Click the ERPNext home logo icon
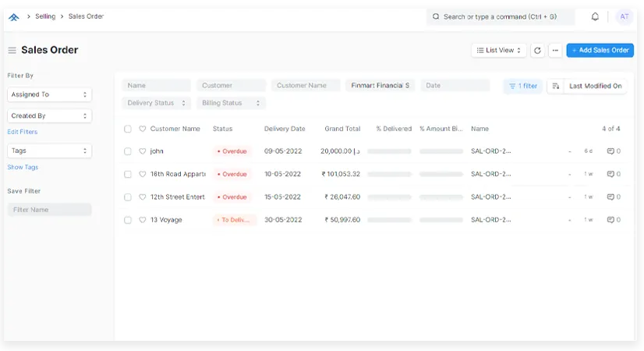 coord(13,16)
